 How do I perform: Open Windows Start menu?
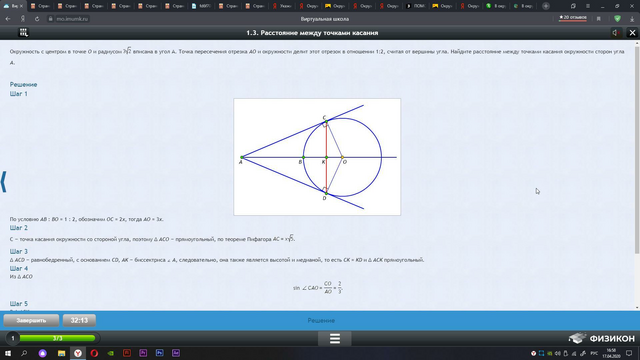pyautogui.click(x=8, y=353)
